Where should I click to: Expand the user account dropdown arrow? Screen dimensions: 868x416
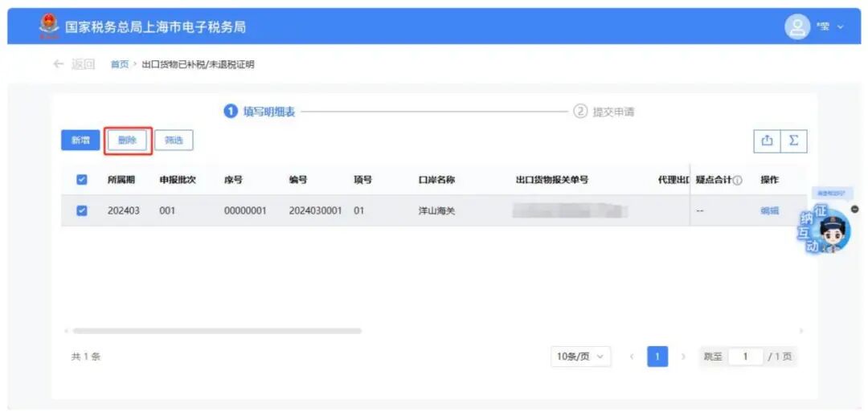pyautogui.click(x=841, y=27)
